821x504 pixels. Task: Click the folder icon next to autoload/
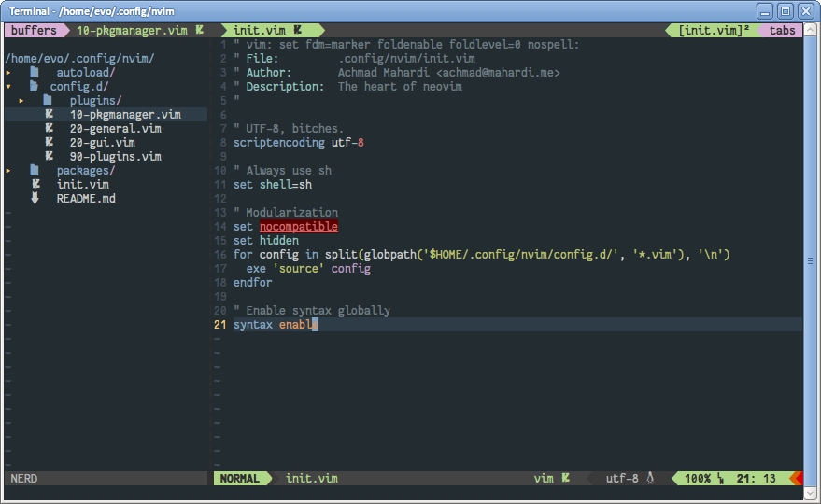[x=35, y=72]
